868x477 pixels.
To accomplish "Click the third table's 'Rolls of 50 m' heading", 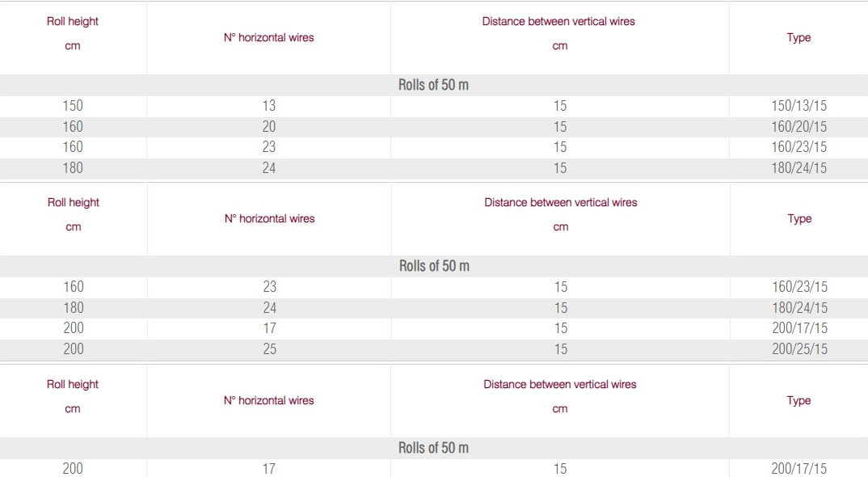I will click(x=433, y=448).
